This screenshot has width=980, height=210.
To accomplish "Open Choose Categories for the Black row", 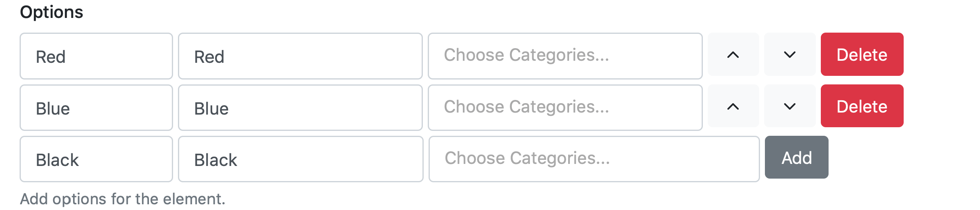I will [594, 159].
